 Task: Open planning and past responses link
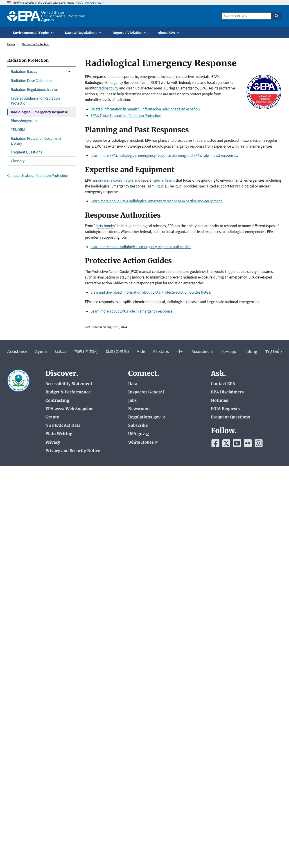coord(164,155)
